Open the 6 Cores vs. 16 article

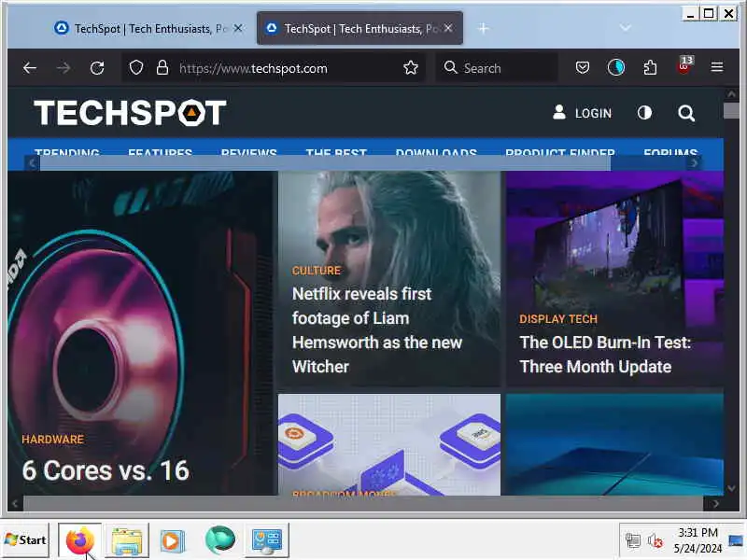pyautogui.click(x=106, y=470)
